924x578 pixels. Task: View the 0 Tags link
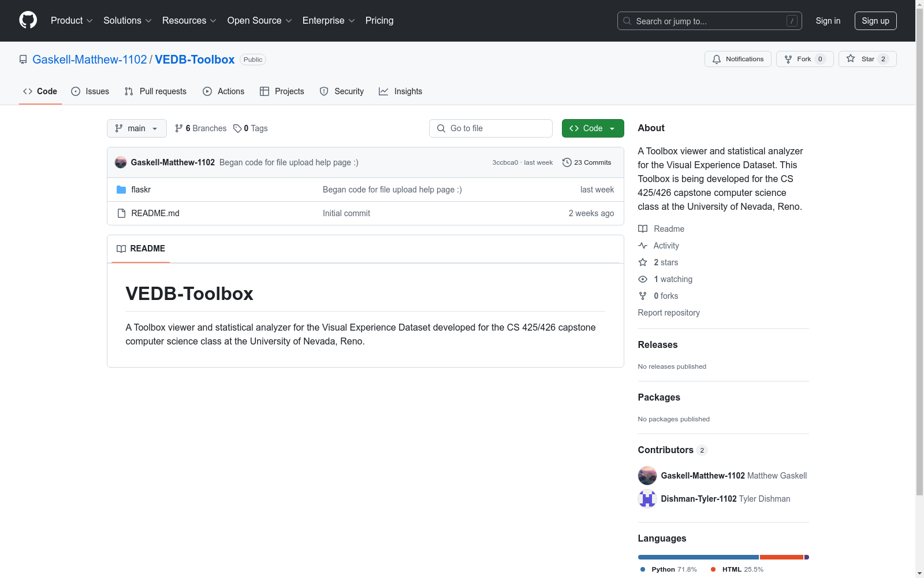tap(251, 128)
